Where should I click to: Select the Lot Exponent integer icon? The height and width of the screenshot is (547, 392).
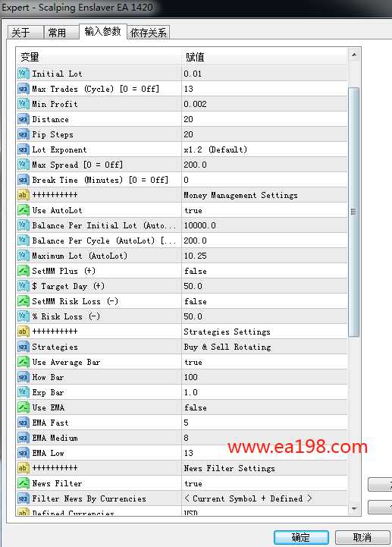[x=23, y=149]
